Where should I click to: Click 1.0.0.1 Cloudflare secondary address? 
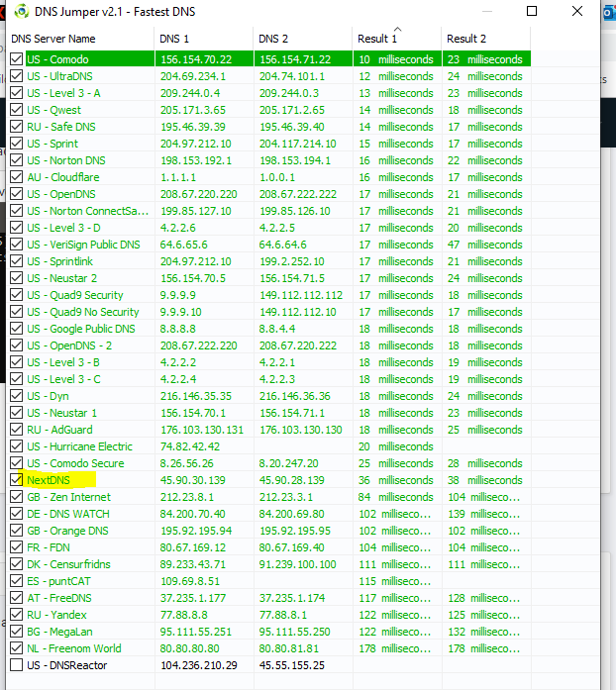(x=277, y=177)
